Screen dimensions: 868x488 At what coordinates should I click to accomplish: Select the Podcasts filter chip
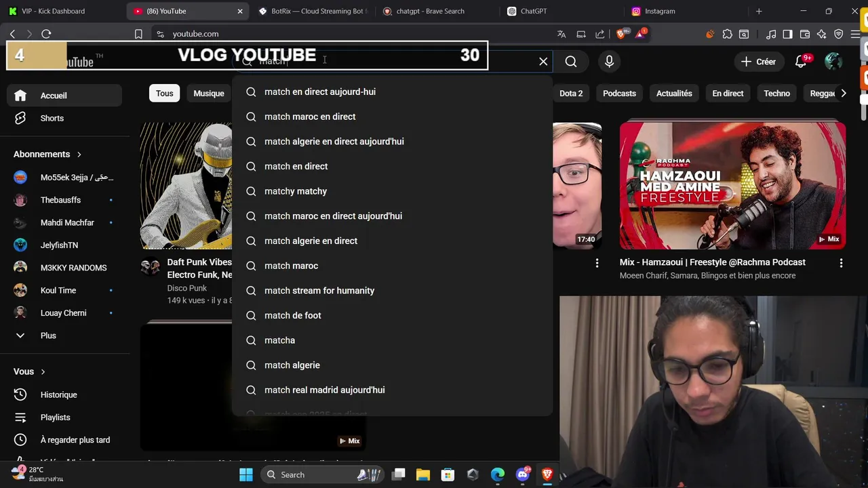(x=619, y=94)
